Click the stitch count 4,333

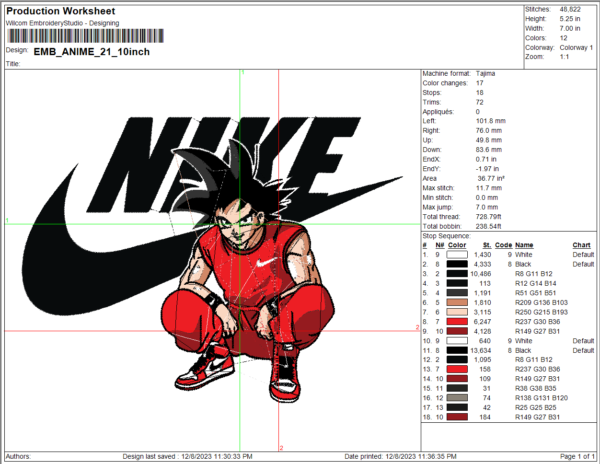483,264
